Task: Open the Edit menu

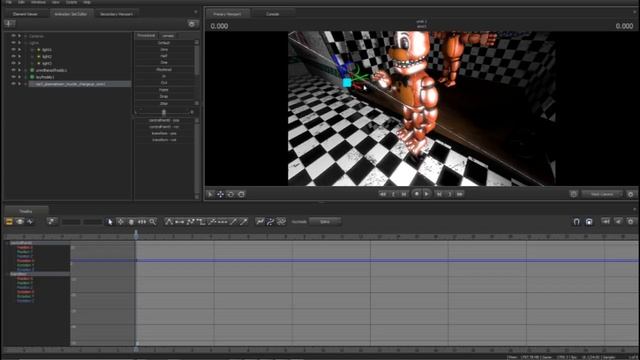Action: pyautogui.click(x=21, y=2)
